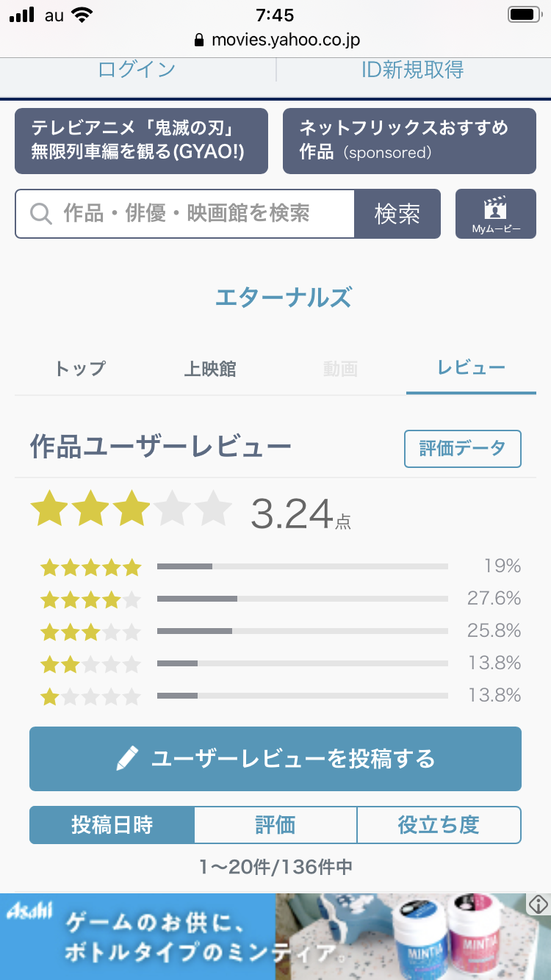551x980 pixels.
Task: Switch to the トップ tab
Action: coord(80,368)
